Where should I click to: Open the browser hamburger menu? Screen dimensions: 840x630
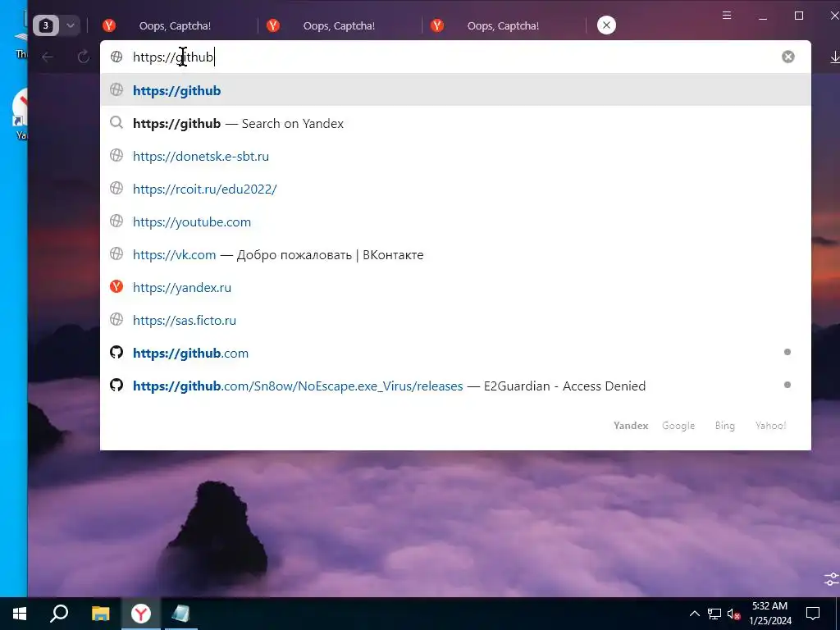point(727,15)
